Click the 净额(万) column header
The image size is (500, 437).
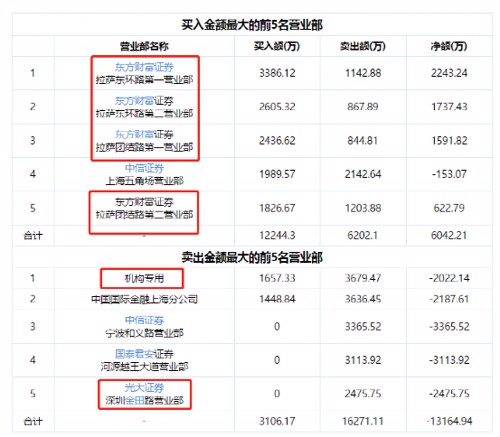tap(449, 46)
